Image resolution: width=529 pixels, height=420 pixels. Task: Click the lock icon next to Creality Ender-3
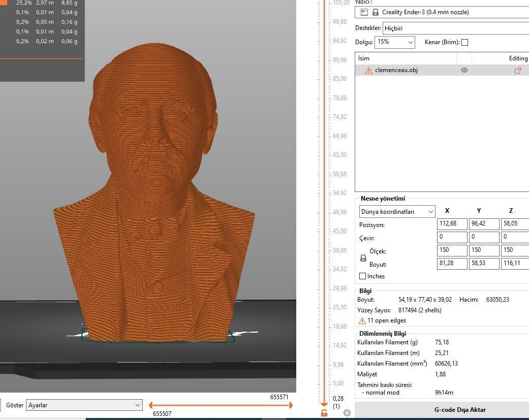pyautogui.click(x=375, y=12)
